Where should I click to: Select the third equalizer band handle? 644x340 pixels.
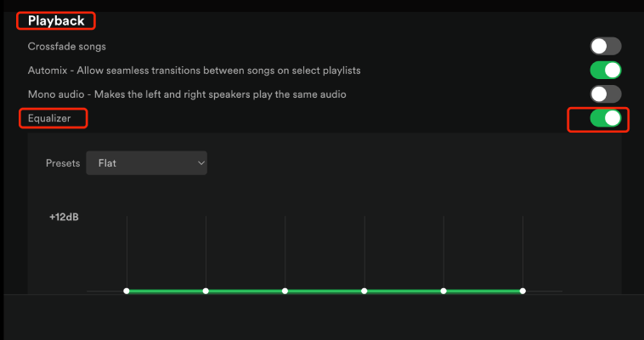[285, 291]
